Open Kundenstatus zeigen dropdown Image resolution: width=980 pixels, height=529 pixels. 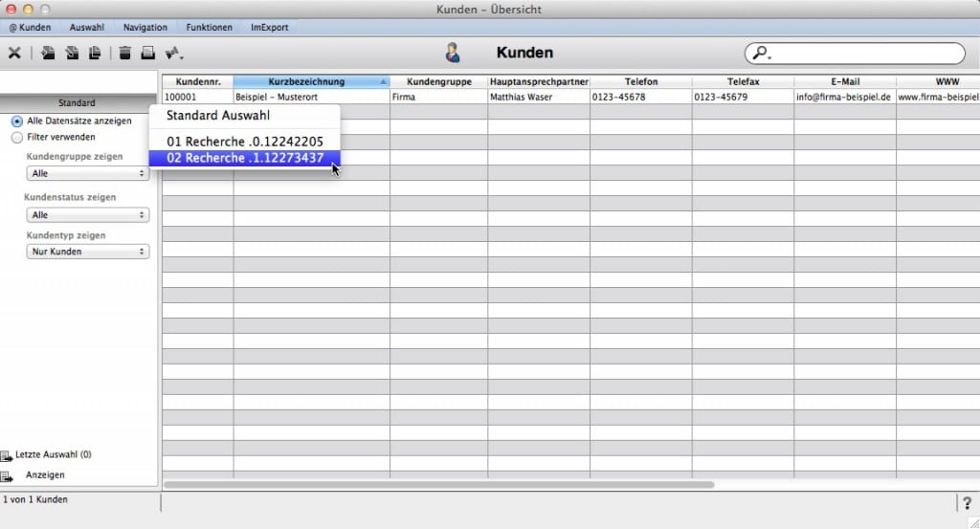pos(87,215)
